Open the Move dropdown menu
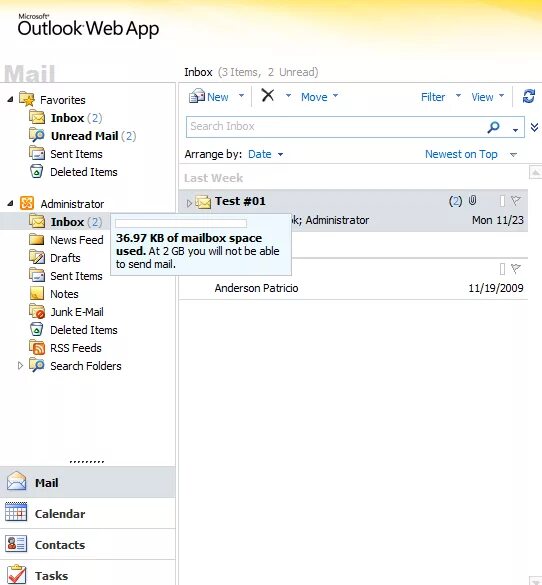Screen dimensions: 542x585 (320, 97)
